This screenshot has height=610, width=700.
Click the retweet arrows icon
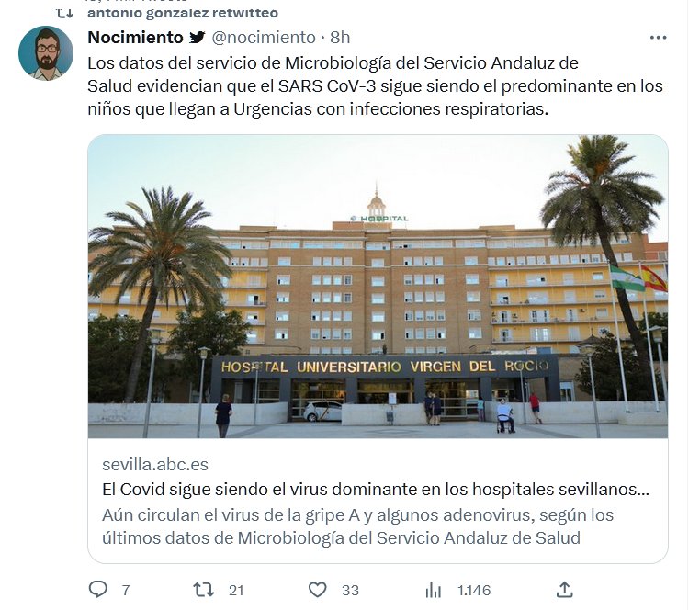pos(203,590)
